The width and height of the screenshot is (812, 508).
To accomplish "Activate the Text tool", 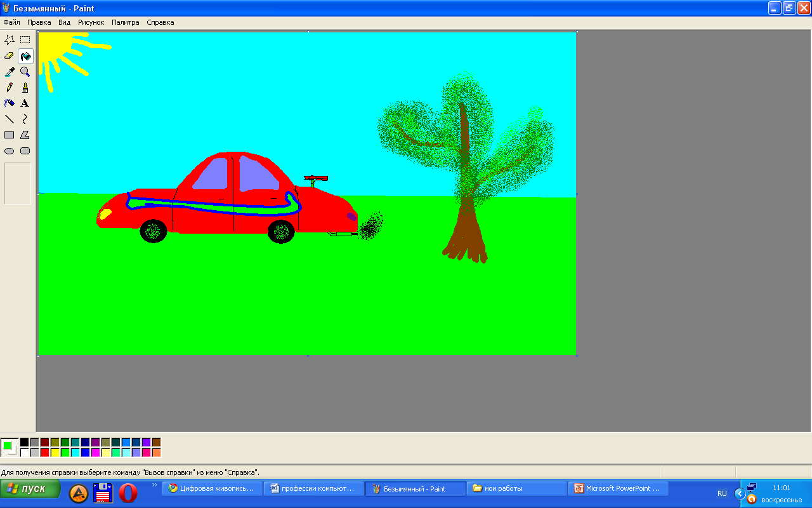I will (x=25, y=103).
